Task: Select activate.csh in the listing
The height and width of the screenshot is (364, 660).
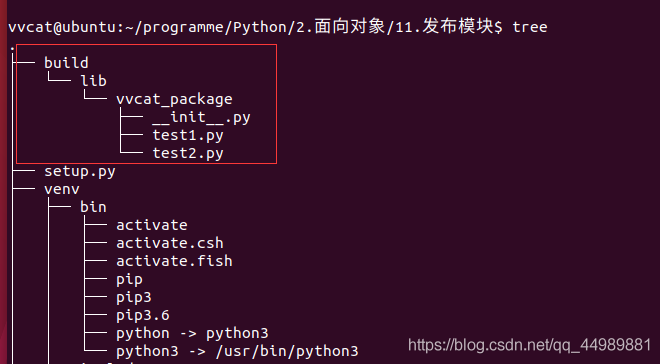Action: click(170, 243)
